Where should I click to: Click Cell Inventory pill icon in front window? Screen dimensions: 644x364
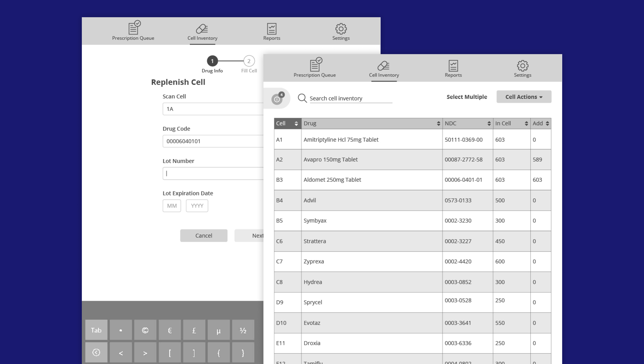click(384, 65)
